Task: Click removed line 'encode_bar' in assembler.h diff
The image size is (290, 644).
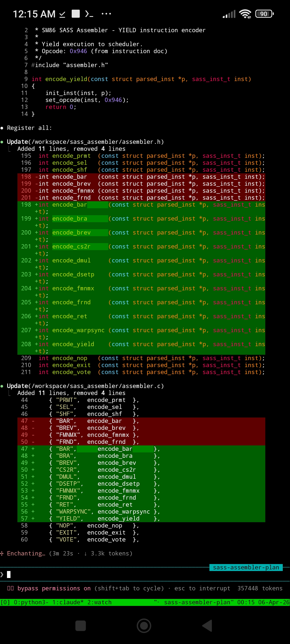Action: click(x=141, y=177)
